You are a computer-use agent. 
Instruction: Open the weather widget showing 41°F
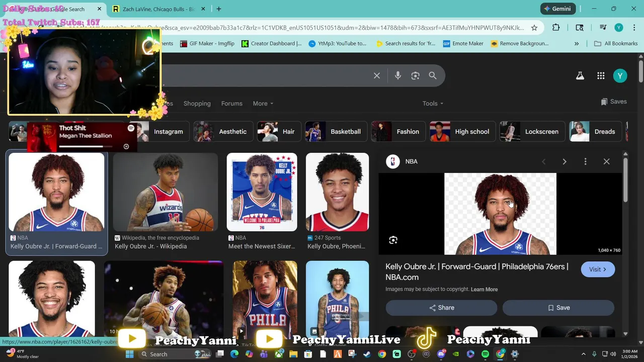[x=23, y=354]
